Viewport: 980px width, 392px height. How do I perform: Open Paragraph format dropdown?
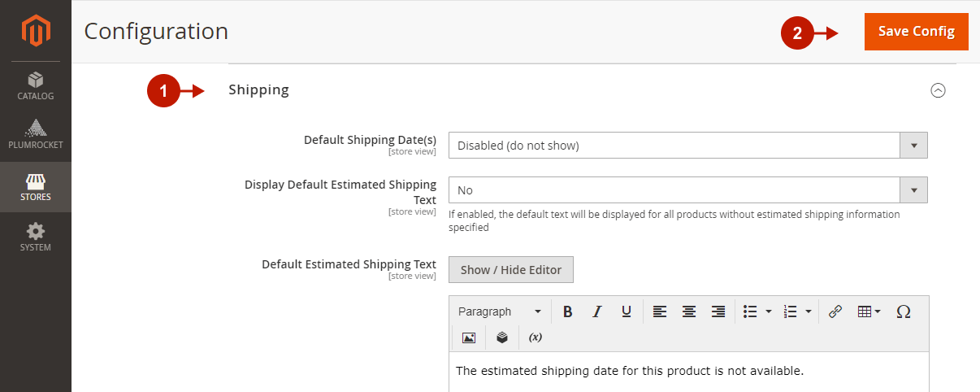500,311
